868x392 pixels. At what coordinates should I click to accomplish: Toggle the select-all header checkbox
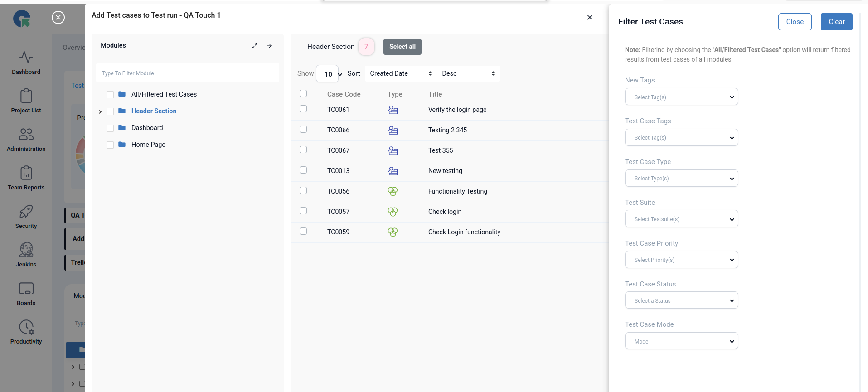coord(303,93)
